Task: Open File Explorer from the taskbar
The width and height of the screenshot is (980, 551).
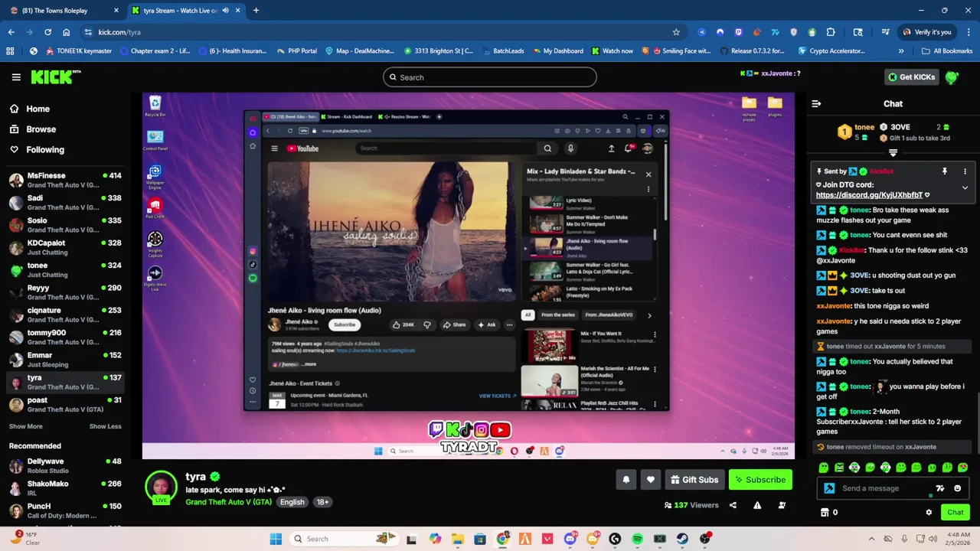Action: pos(457,539)
